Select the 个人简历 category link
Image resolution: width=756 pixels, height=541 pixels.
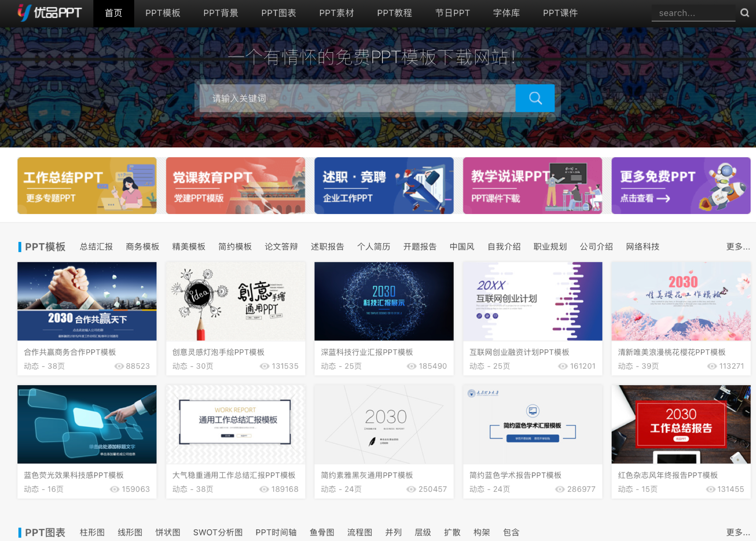pos(374,247)
